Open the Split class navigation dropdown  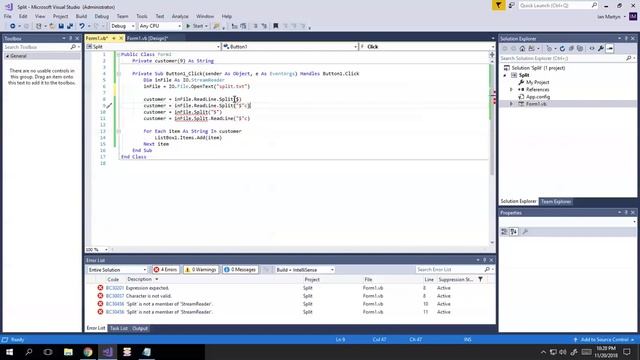153,47
